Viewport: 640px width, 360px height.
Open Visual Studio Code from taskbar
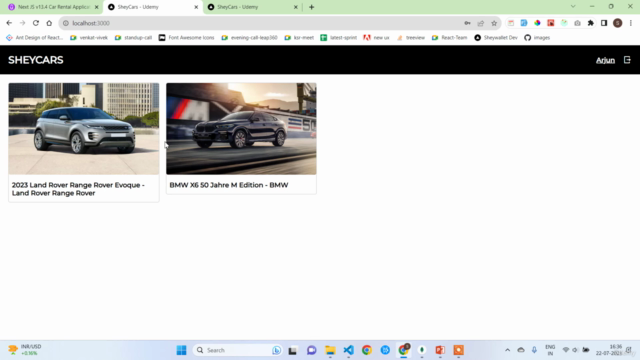(348, 350)
